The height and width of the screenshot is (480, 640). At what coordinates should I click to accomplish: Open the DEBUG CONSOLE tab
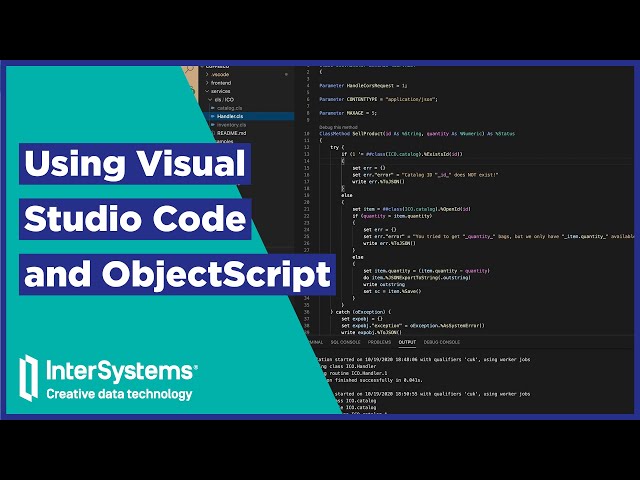442,342
